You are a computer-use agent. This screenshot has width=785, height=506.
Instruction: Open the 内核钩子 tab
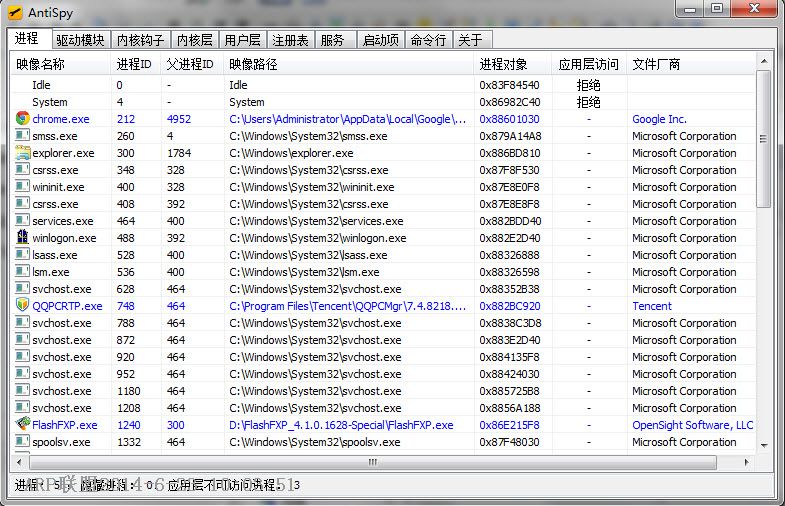(x=140, y=40)
